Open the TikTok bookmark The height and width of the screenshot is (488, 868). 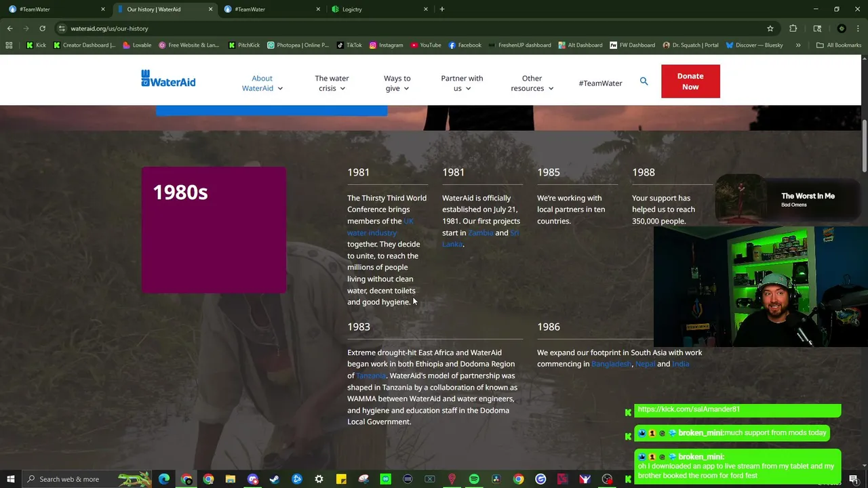click(x=349, y=45)
